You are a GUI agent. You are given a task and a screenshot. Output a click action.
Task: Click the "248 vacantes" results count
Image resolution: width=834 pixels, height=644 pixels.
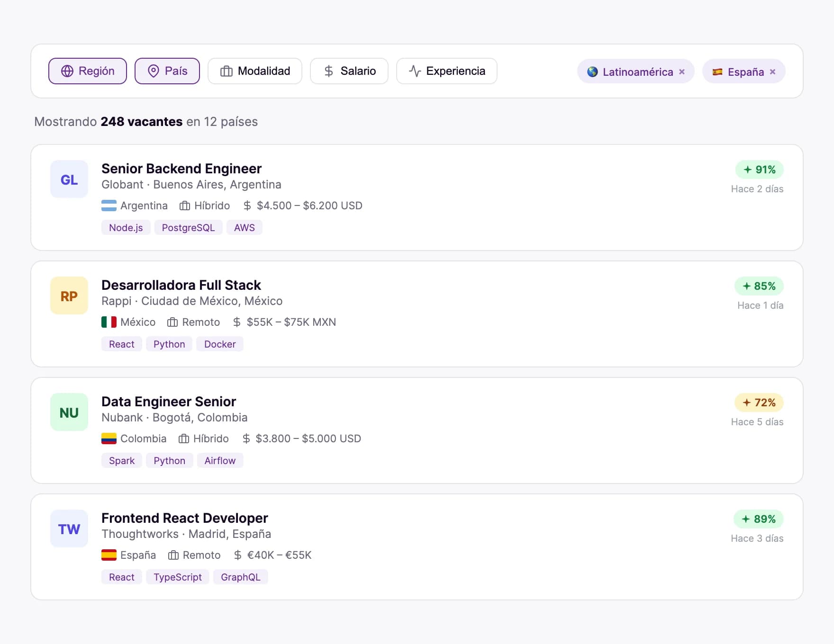click(x=142, y=122)
